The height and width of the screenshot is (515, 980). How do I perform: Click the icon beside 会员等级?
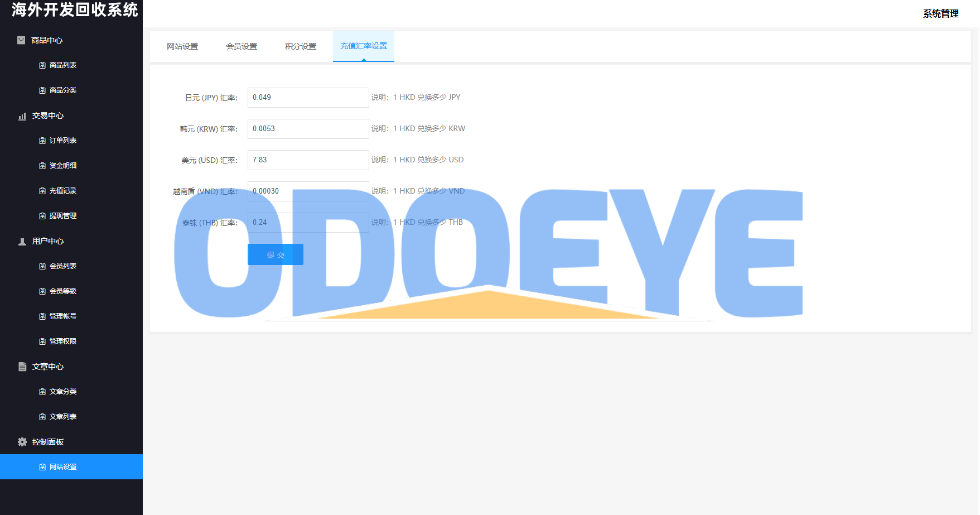[42, 291]
